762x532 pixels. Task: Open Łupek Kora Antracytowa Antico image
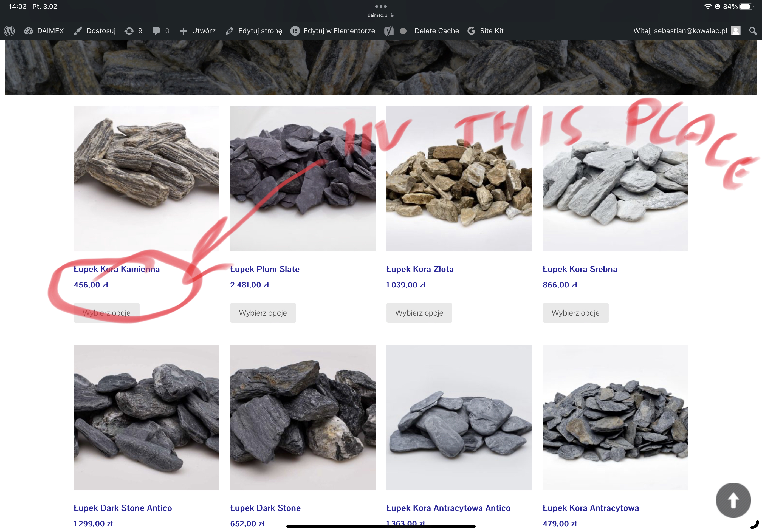coord(459,417)
